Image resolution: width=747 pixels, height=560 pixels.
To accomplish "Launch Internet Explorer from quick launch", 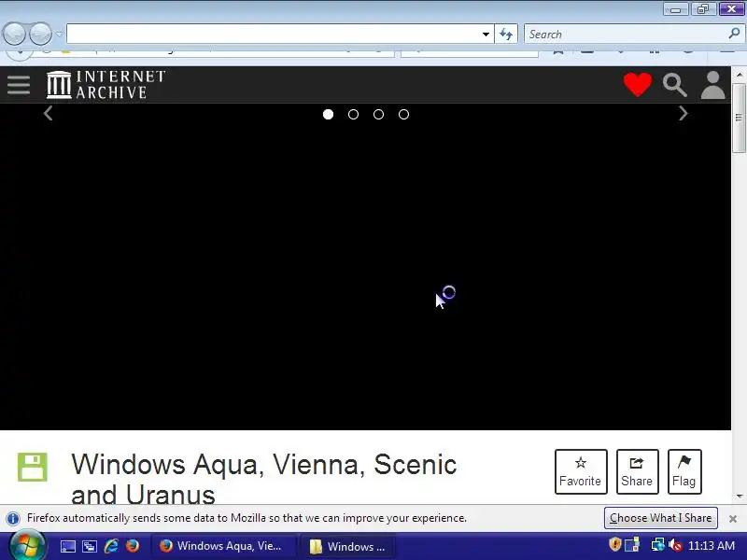I will click(111, 546).
